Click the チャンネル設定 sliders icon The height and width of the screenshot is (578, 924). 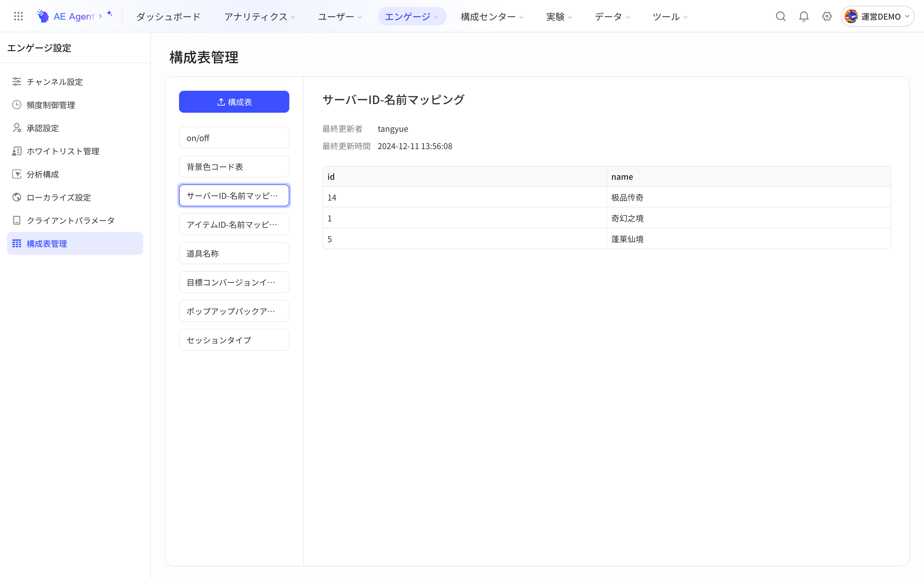tap(17, 81)
